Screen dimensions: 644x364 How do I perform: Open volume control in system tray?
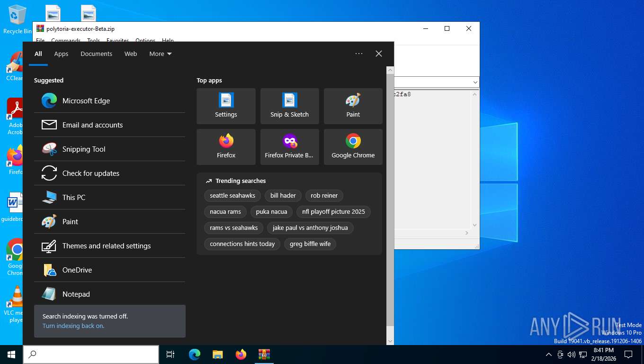(572, 355)
